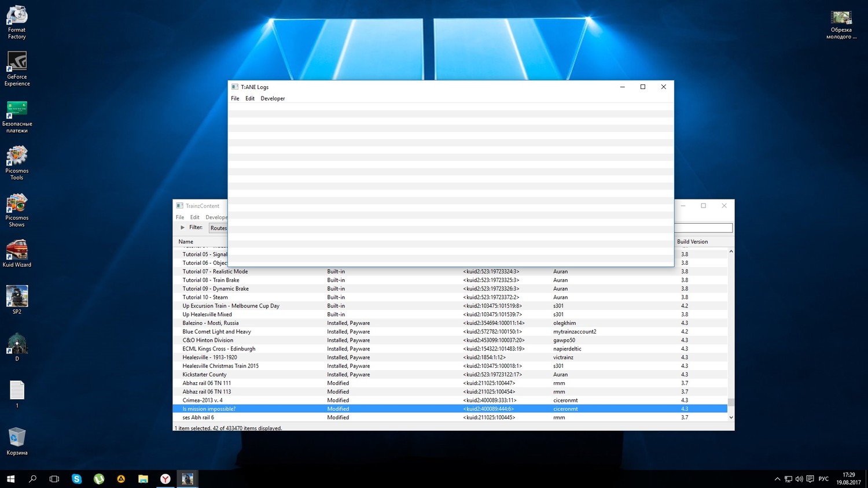The width and height of the screenshot is (868, 488).
Task: Open the Developer menu in TrainzContent window
Action: point(216,217)
